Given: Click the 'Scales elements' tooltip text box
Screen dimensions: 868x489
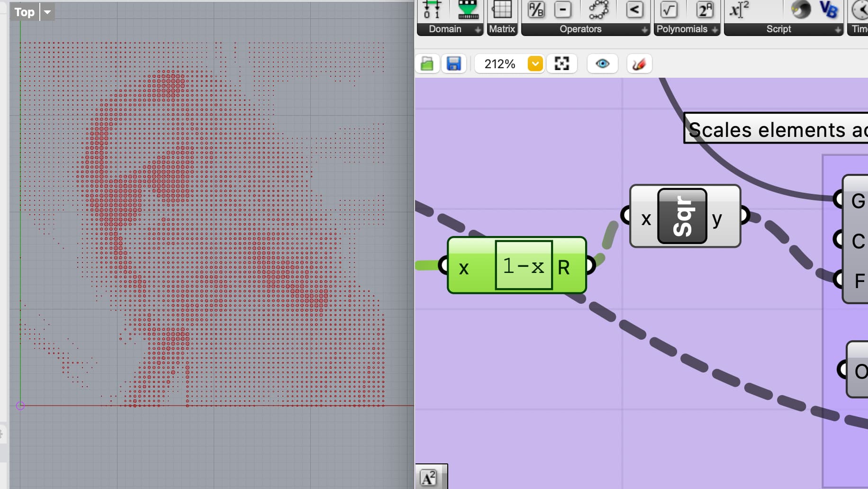Looking at the screenshot, I should (x=776, y=128).
